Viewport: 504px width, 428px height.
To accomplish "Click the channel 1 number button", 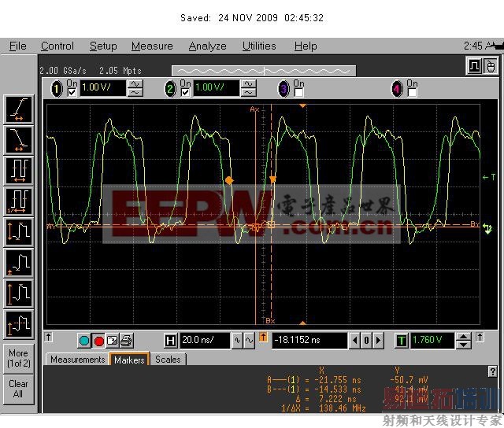I will 57,89.
